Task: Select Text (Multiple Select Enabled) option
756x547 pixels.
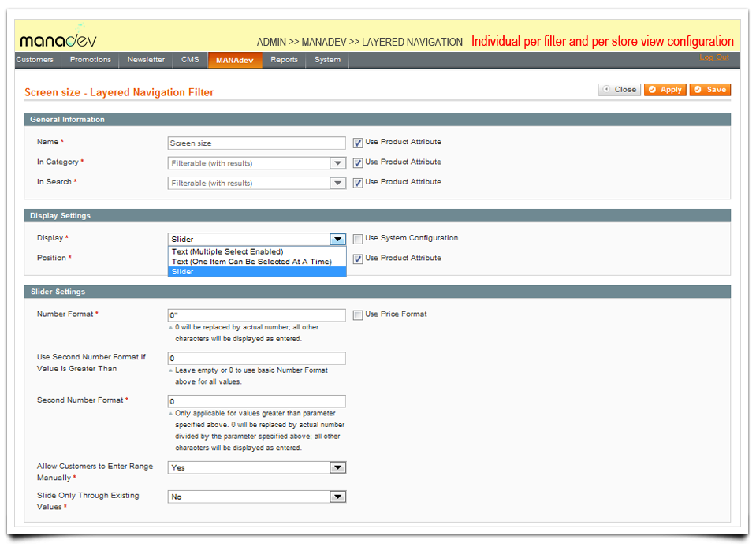Action: pos(256,251)
